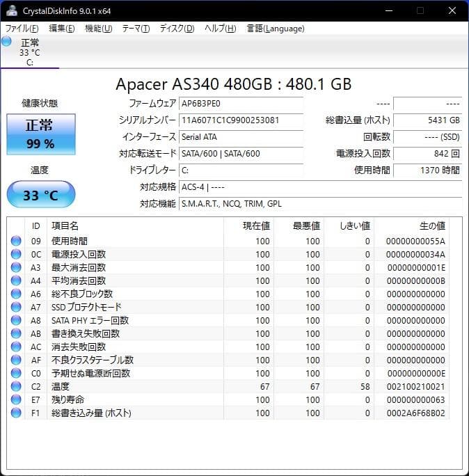Click the 使用時間 value 1370 時間
Image resolution: width=469 pixels, height=476 pixels.
(428, 170)
